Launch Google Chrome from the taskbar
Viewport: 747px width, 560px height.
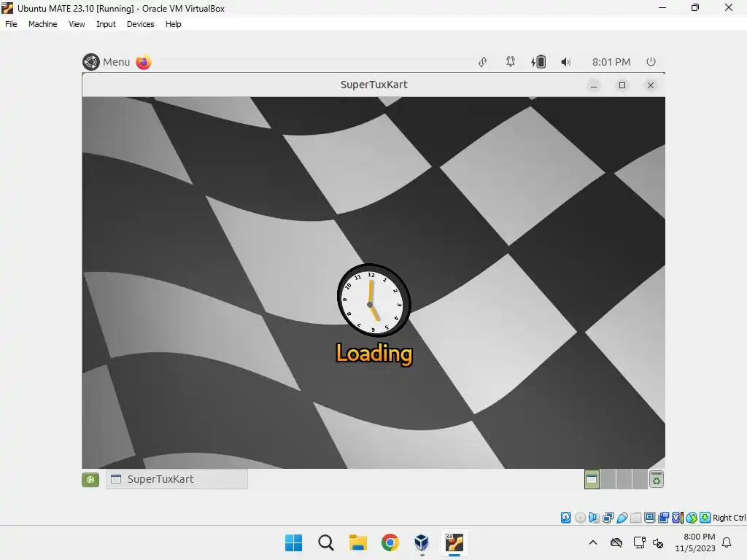point(390,542)
